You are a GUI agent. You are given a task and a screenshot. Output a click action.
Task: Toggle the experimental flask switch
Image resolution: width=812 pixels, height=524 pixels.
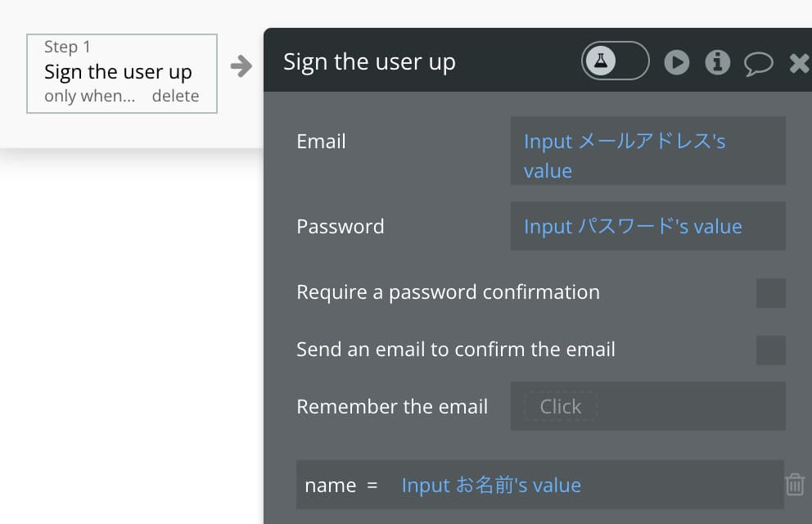coord(615,61)
